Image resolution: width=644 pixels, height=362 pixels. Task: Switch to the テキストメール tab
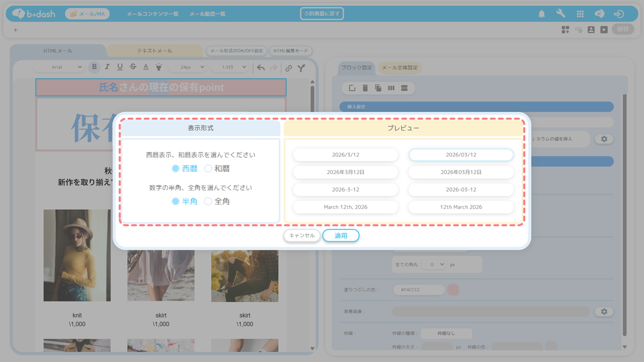click(154, 51)
